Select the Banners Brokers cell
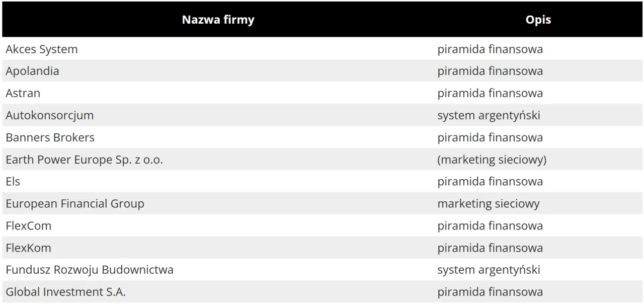Viewport: 644px width, 304px height. coord(50,137)
